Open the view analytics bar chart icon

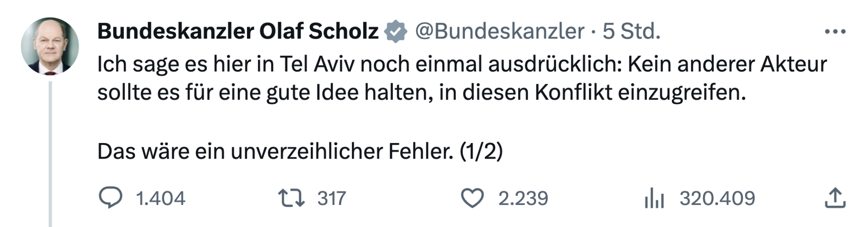(654, 198)
